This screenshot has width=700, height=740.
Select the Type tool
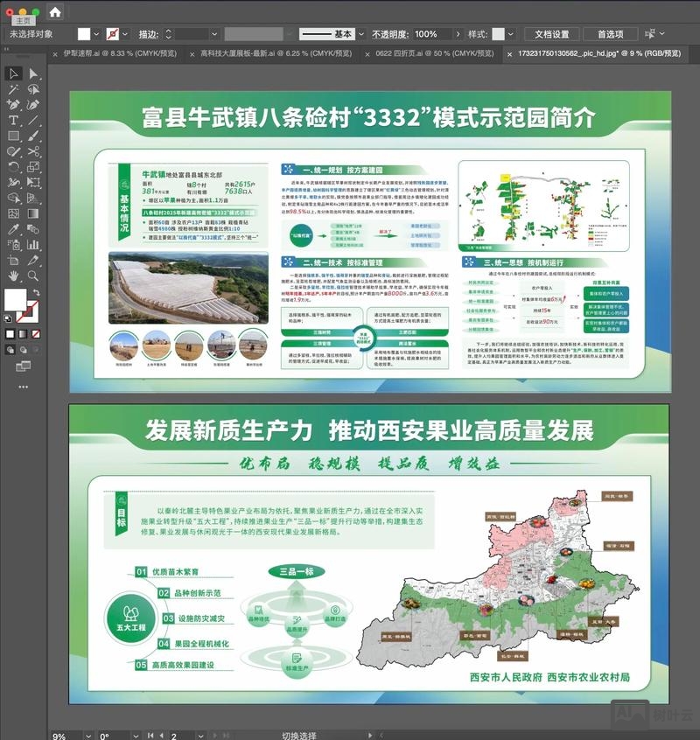click(x=12, y=120)
